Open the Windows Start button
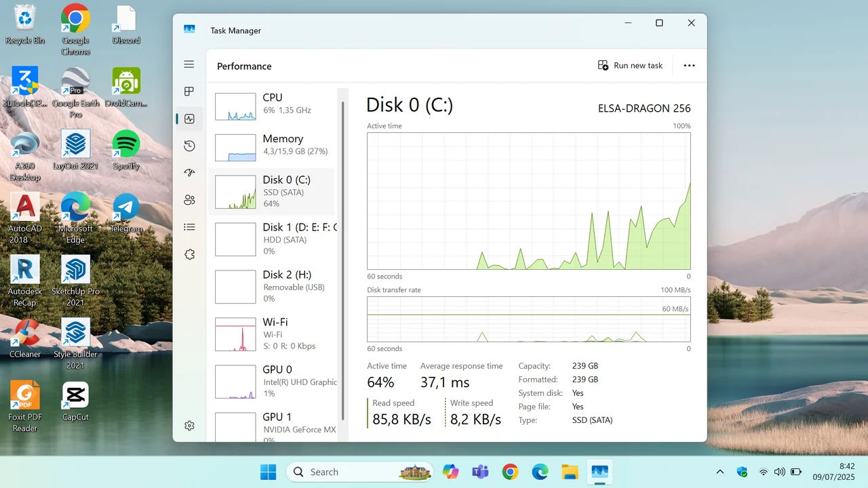868x488 pixels. [269, 472]
